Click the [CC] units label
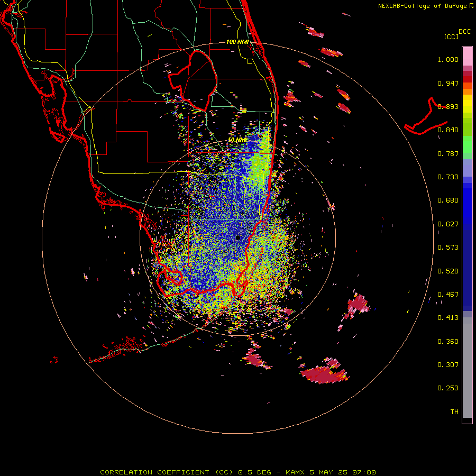This screenshot has width=476, height=476. click(x=452, y=36)
